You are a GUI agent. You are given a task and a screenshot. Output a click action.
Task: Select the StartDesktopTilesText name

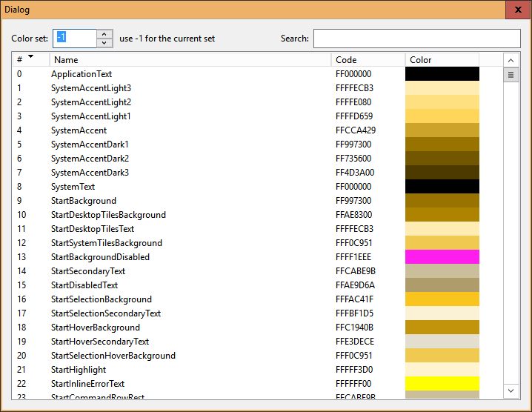click(93, 229)
